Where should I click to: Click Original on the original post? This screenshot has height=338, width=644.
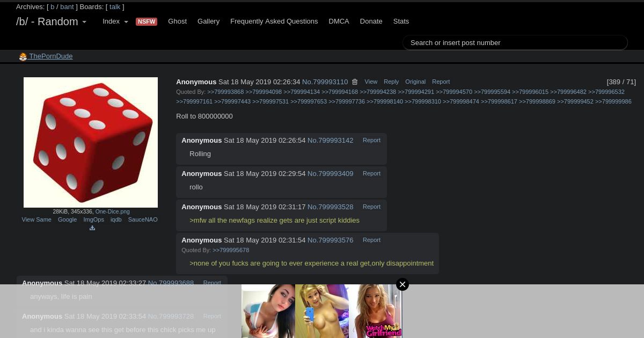[x=415, y=82]
